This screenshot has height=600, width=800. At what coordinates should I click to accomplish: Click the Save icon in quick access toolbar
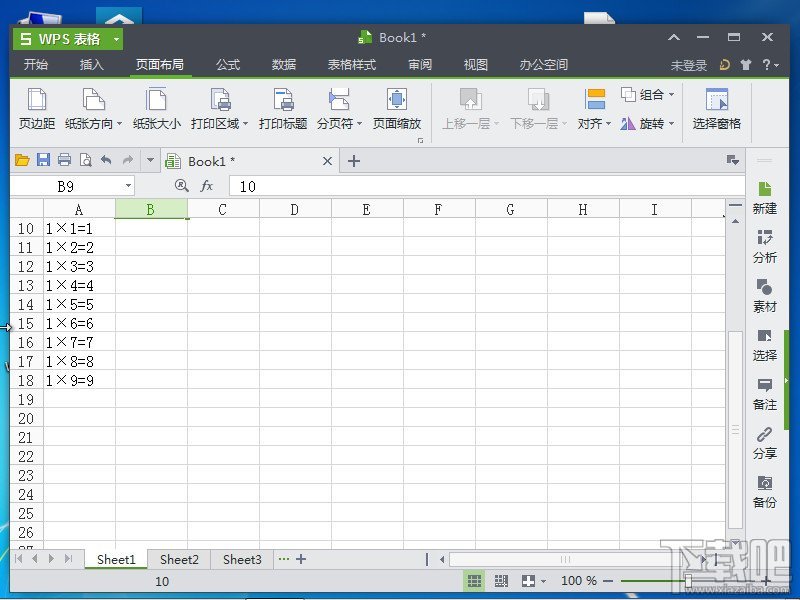[43, 159]
